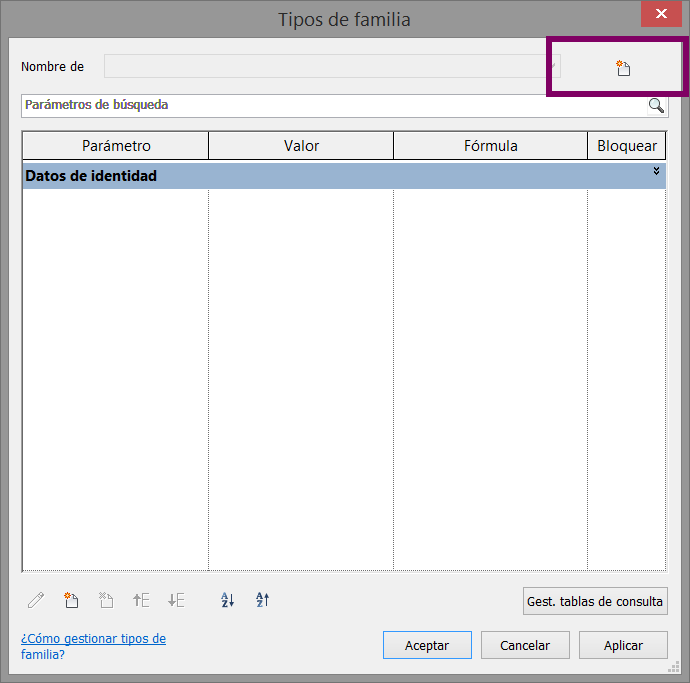Viewport: 690px width, 683px height.
Task: Click the search magnifying glass icon
Action: pyautogui.click(x=656, y=105)
